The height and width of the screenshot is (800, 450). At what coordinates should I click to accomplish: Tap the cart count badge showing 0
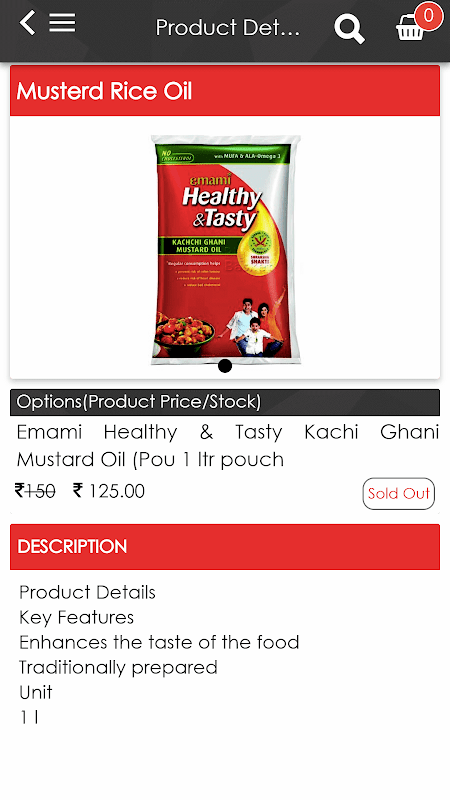point(429,16)
